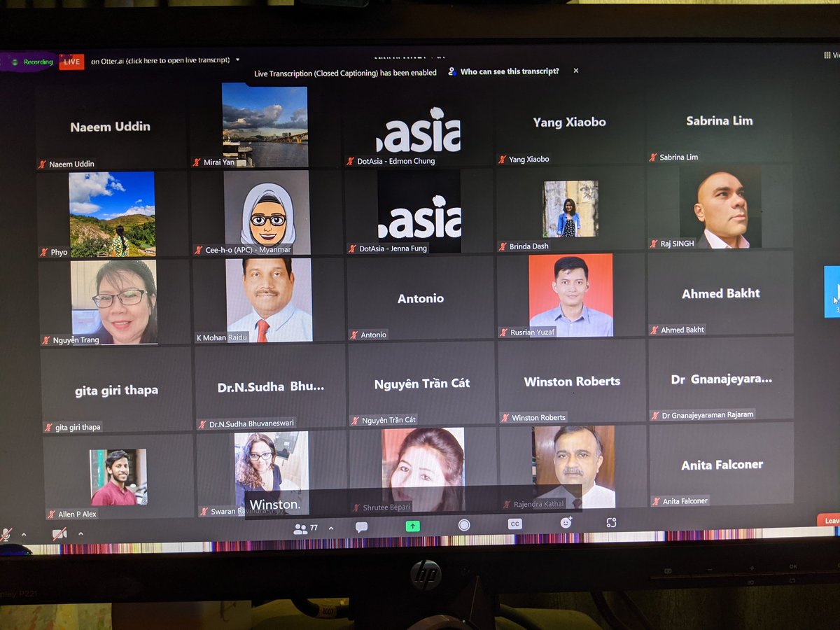Select Cee-h-o (APC) - Myanmar avatar tile
This screenshot has width=840, height=630.
(x=266, y=213)
